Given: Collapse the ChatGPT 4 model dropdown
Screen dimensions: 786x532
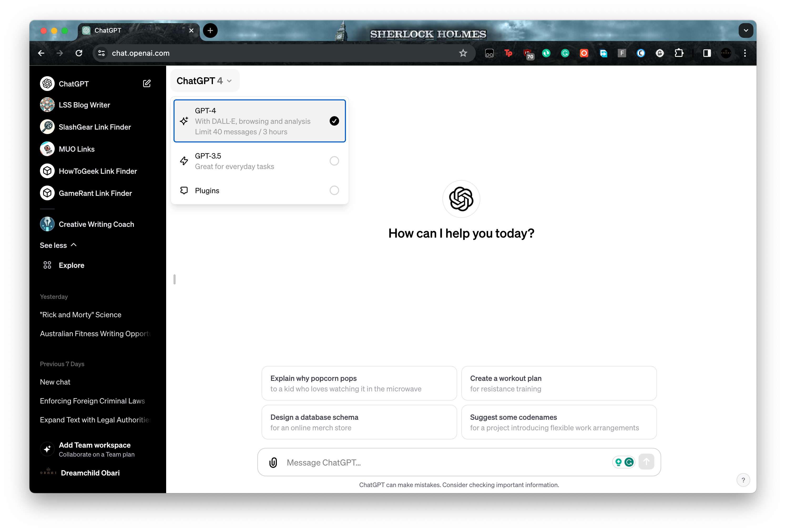Looking at the screenshot, I should coord(204,81).
